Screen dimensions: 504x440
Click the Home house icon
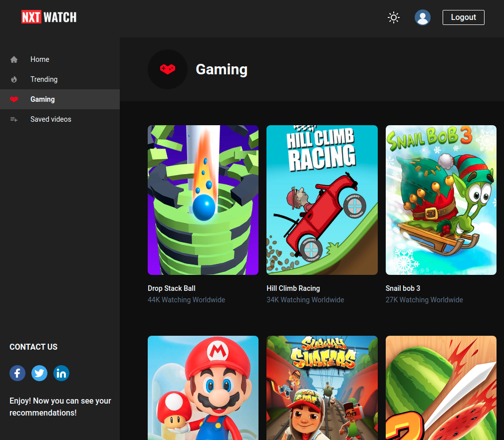14,59
